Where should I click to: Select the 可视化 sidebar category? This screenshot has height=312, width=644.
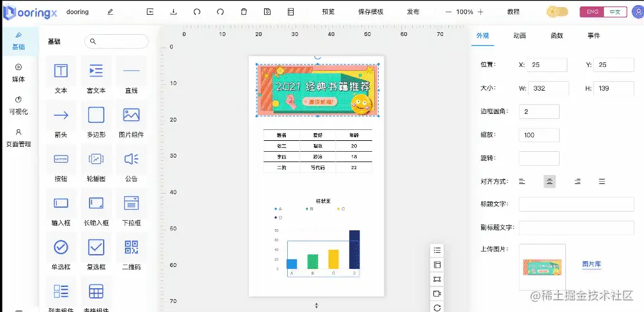point(19,106)
